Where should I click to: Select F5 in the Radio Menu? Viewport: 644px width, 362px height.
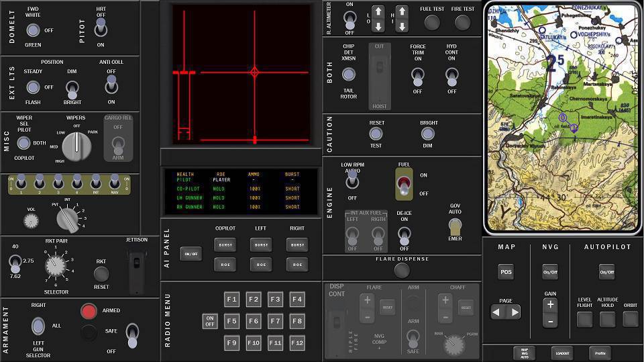click(x=231, y=321)
